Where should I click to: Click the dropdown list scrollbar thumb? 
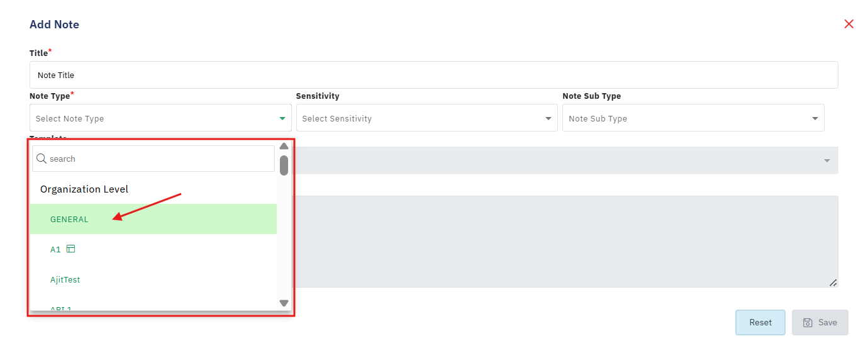[284, 165]
